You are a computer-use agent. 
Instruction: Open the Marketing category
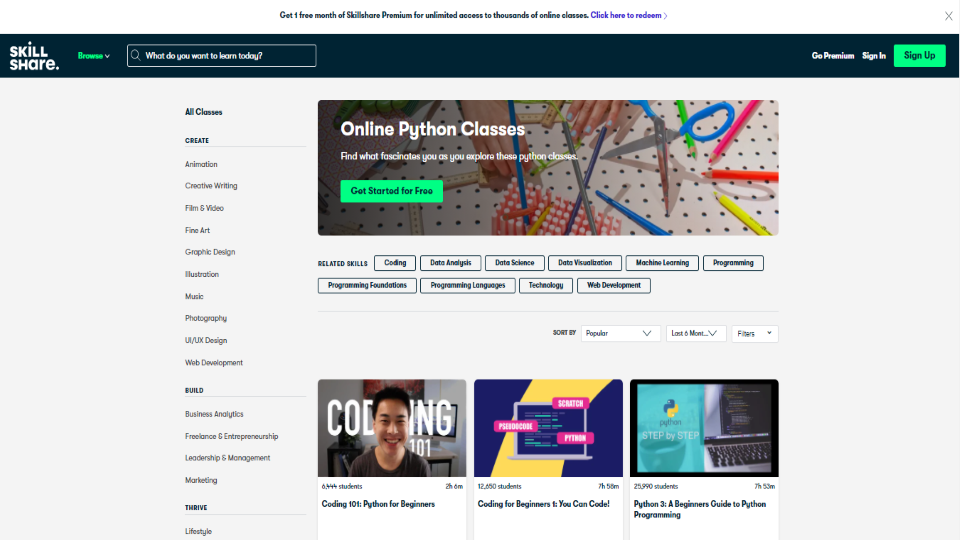click(201, 480)
